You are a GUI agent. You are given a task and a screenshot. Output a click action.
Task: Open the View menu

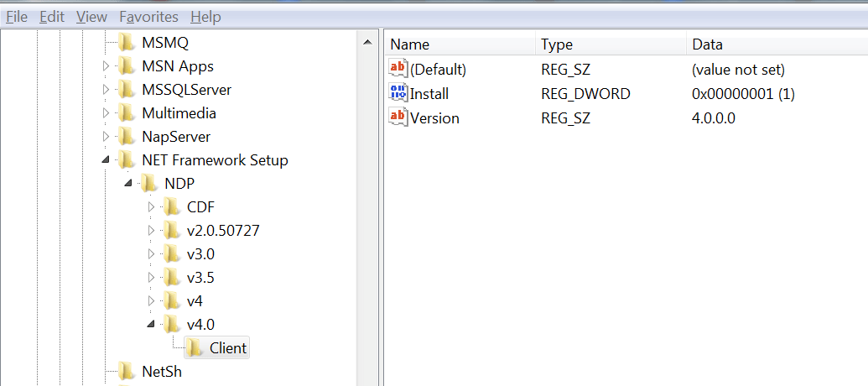coord(91,17)
